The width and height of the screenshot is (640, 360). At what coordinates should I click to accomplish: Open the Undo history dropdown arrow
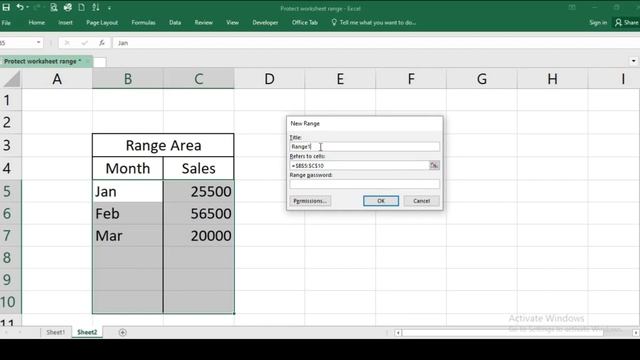click(28, 7)
